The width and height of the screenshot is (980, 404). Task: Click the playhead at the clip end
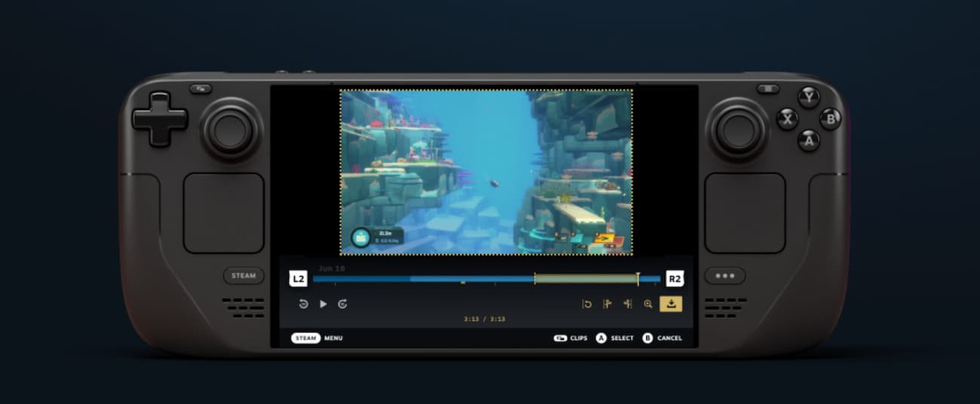(638, 278)
